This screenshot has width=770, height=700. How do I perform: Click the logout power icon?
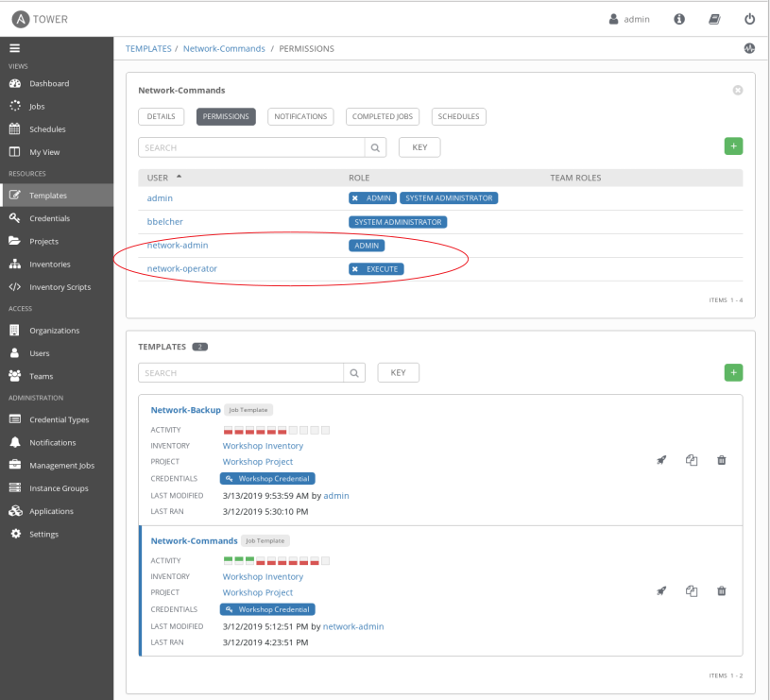tap(749, 19)
